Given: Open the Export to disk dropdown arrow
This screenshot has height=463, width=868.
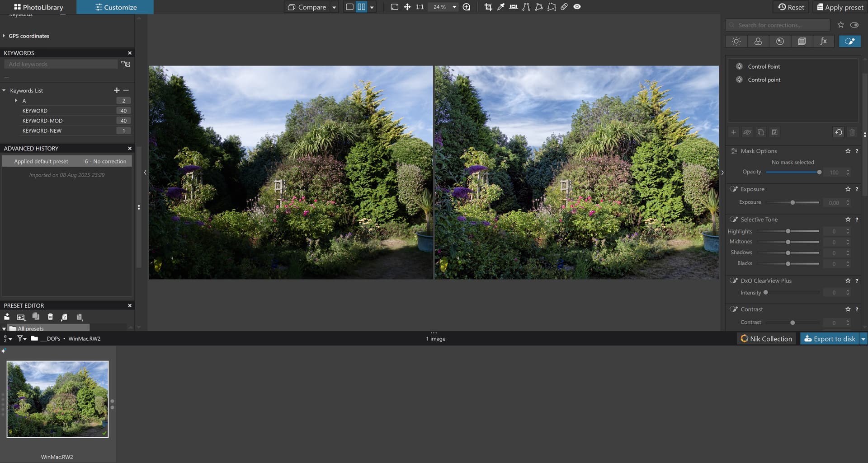Looking at the screenshot, I should (x=863, y=339).
